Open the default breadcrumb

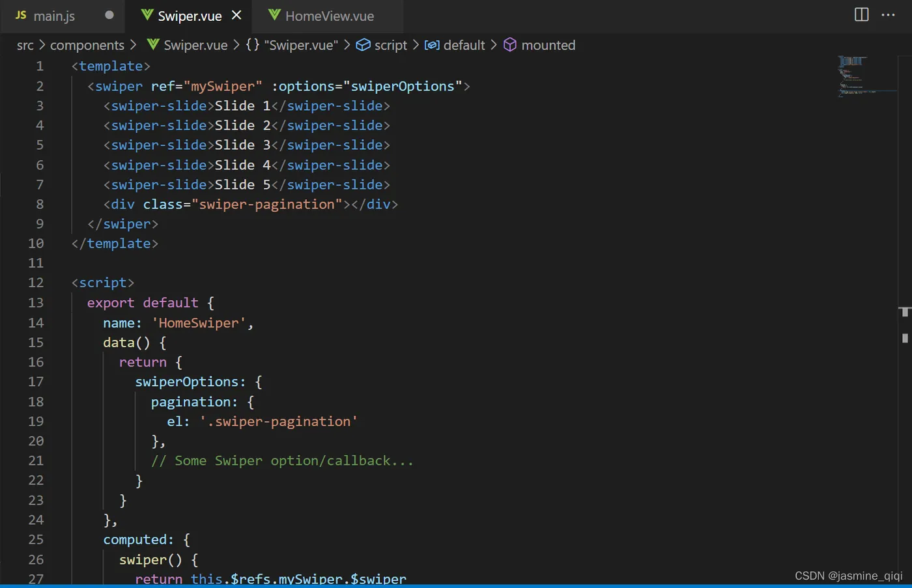[x=464, y=45]
